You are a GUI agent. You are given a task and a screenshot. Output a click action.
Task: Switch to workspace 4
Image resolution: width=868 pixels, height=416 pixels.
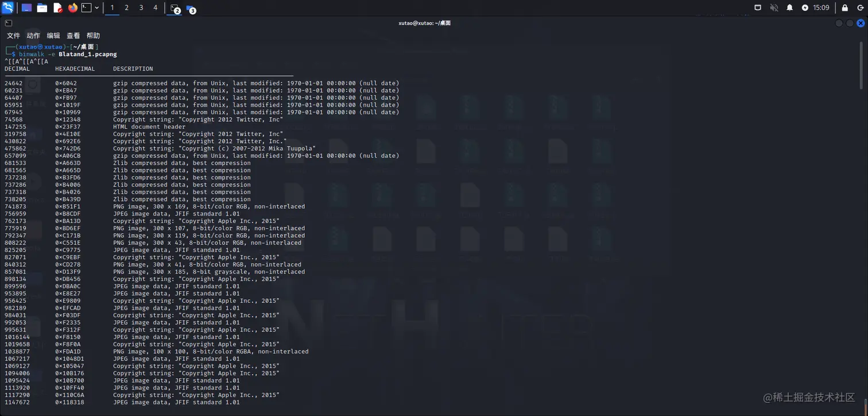coord(155,7)
